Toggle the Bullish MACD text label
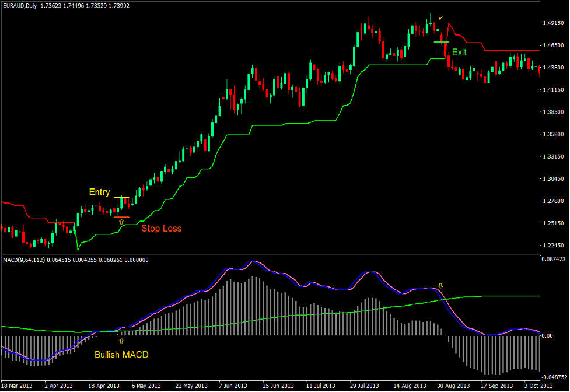This screenshot has height=392, width=570. pos(121,354)
